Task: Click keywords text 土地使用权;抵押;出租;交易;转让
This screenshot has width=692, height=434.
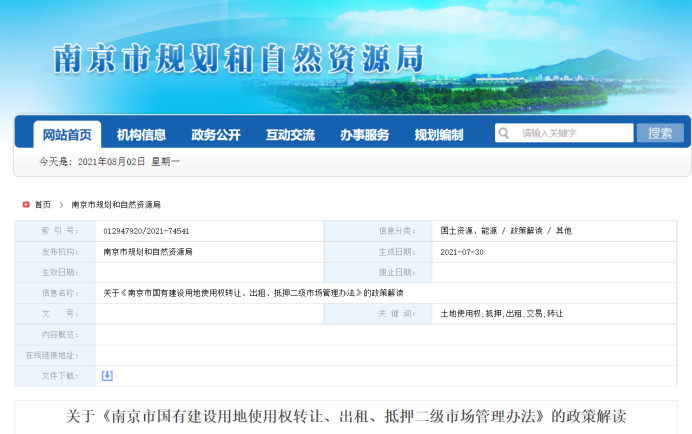Action: pos(501,313)
